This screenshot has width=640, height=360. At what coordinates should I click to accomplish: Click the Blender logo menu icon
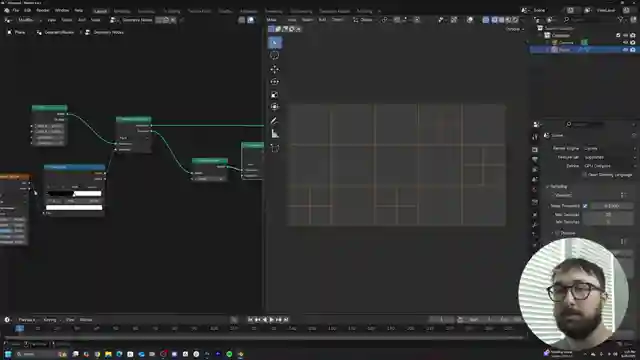pyautogui.click(x=7, y=11)
